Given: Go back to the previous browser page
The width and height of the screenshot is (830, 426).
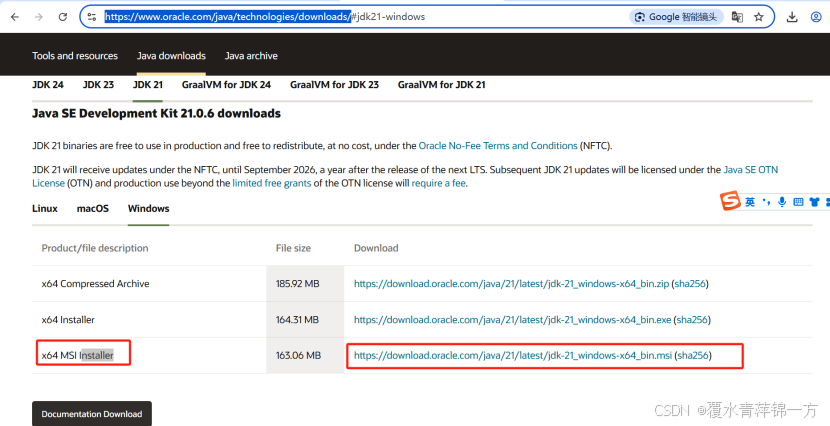Looking at the screenshot, I should pos(15,17).
